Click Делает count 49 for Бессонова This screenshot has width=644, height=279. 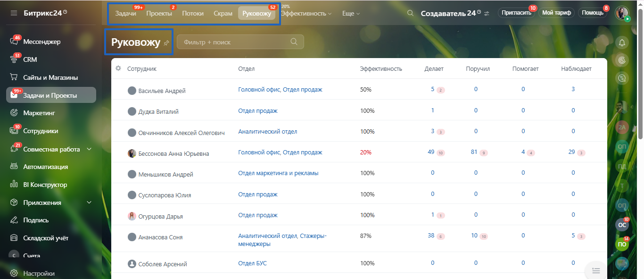point(431,152)
